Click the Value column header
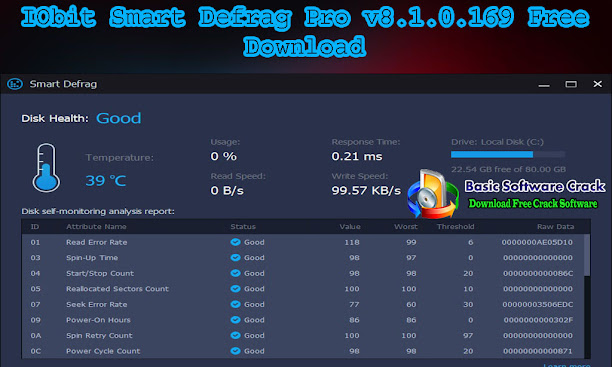 [350, 226]
